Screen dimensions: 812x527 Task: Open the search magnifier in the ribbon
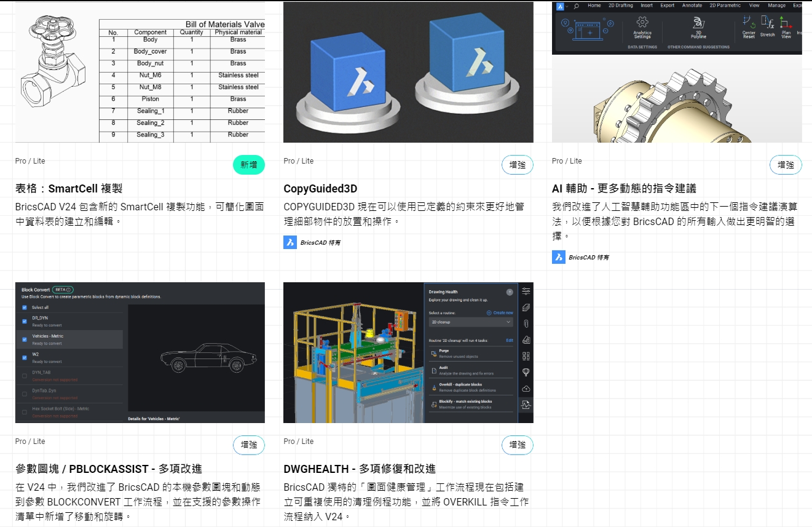coord(576,6)
